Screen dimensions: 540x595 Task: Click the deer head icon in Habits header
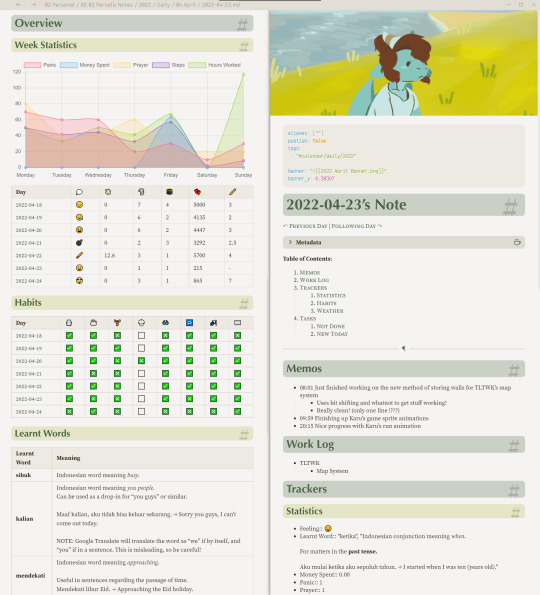coord(117,323)
